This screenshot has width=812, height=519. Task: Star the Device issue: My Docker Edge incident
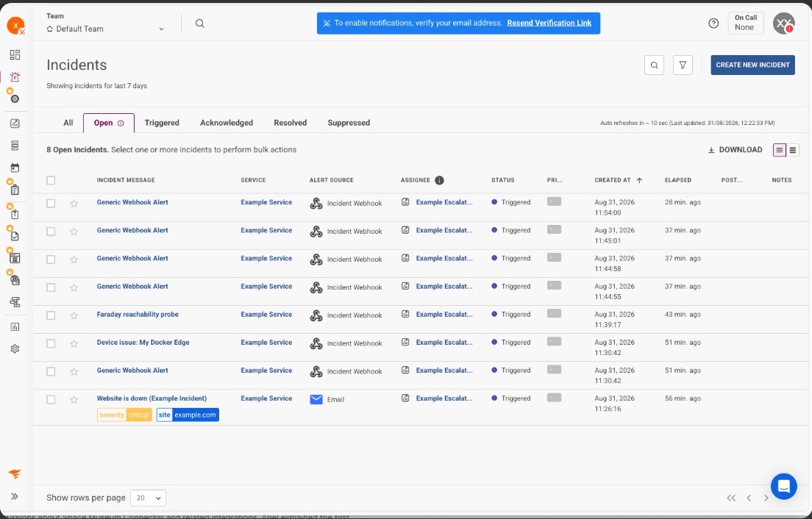74,343
